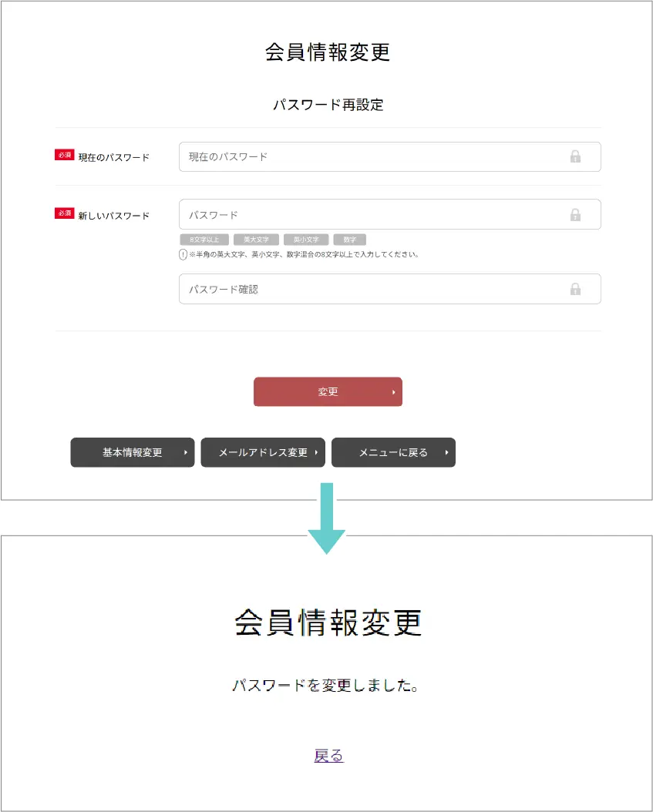Select the 英大文字 requirement tag

tap(256, 240)
